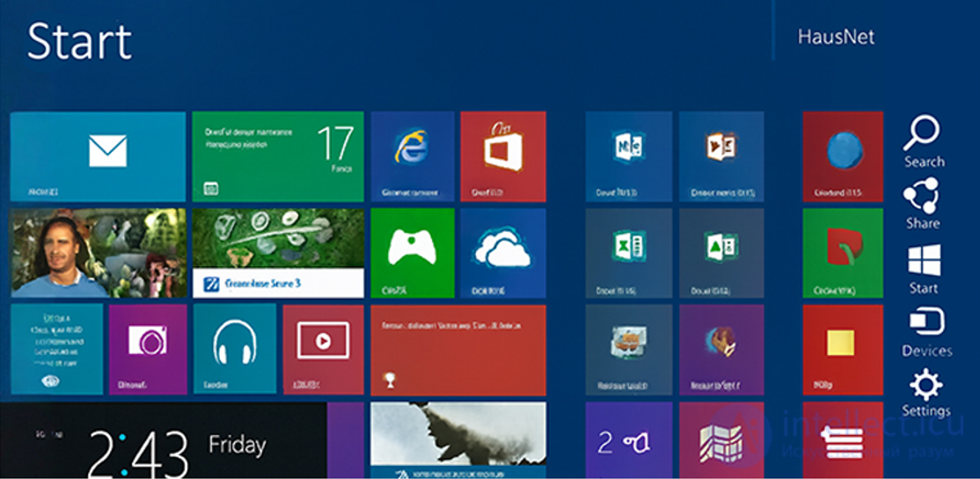Open the news photo tile with smoke
The height and width of the screenshot is (479, 980).
point(458,440)
